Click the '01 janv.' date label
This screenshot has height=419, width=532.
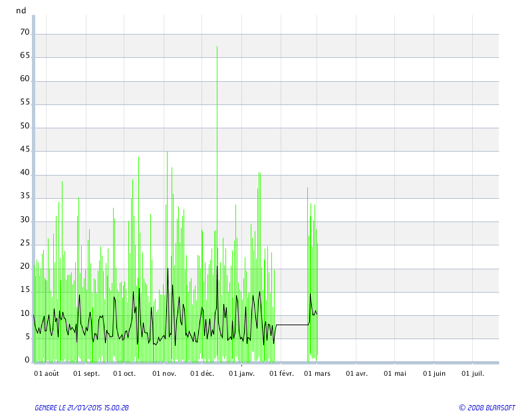tap(241, 374)
